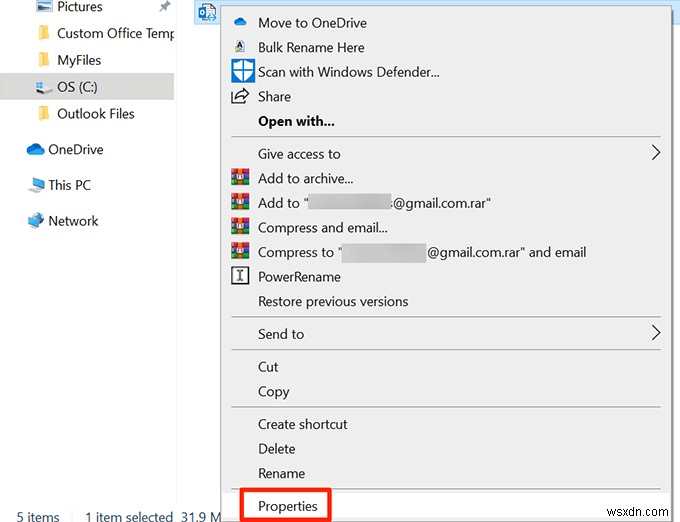Select Delete from context menu

pos(277,449)
